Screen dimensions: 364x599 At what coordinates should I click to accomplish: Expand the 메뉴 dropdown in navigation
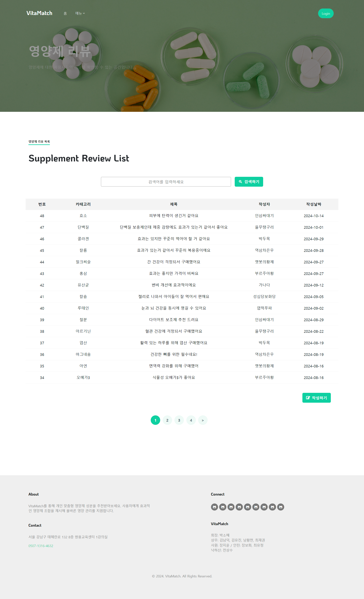click(80, 13)
